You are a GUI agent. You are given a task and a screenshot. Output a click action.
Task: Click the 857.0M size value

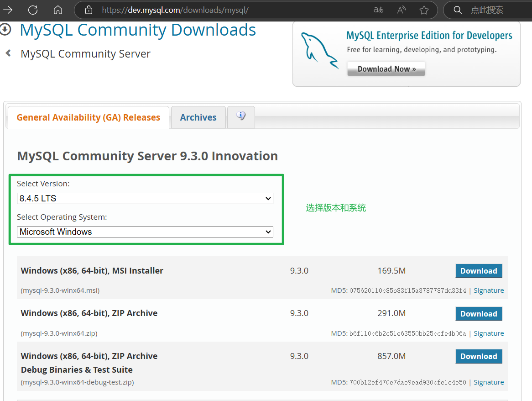[x=391, y=356]
